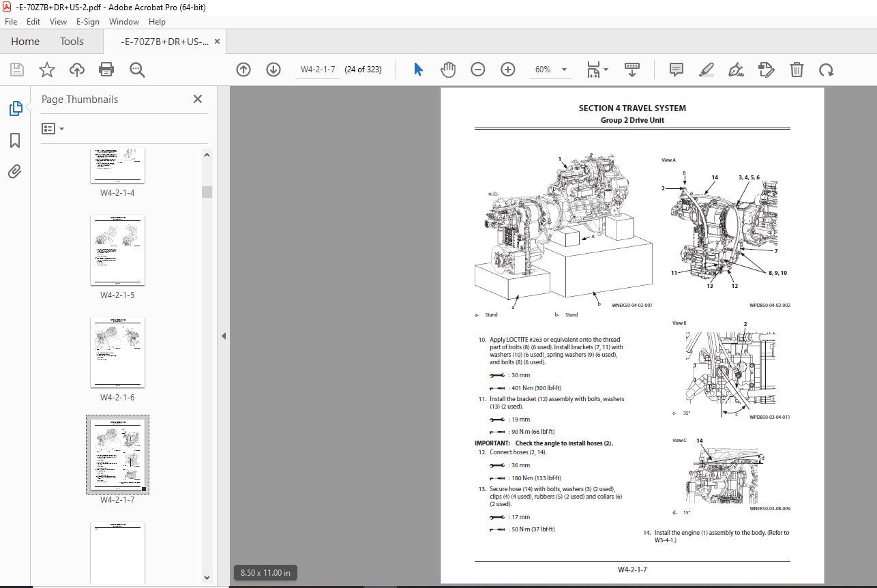
Task: Open the thumbnails options menu
Action: (53, 128)
